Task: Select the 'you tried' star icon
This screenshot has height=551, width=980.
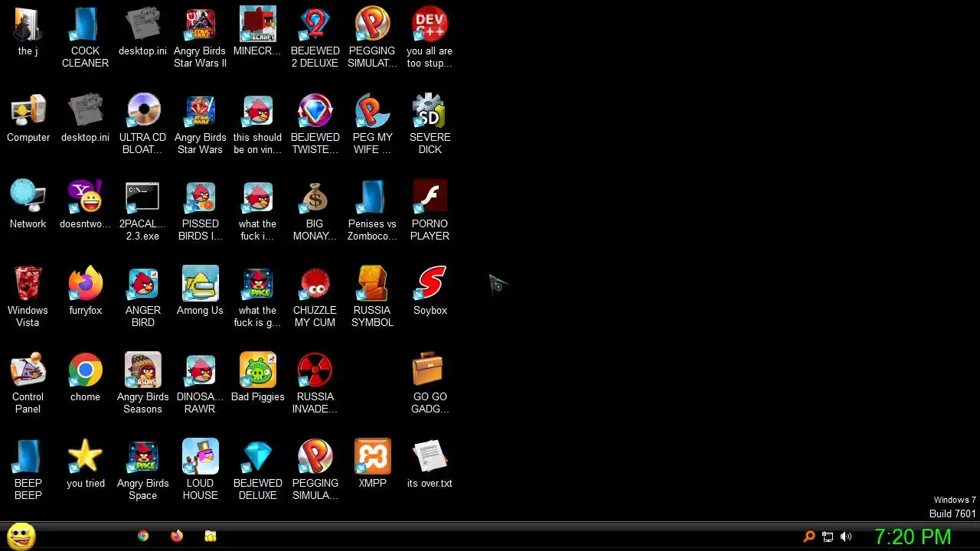Action: [85, 457]
